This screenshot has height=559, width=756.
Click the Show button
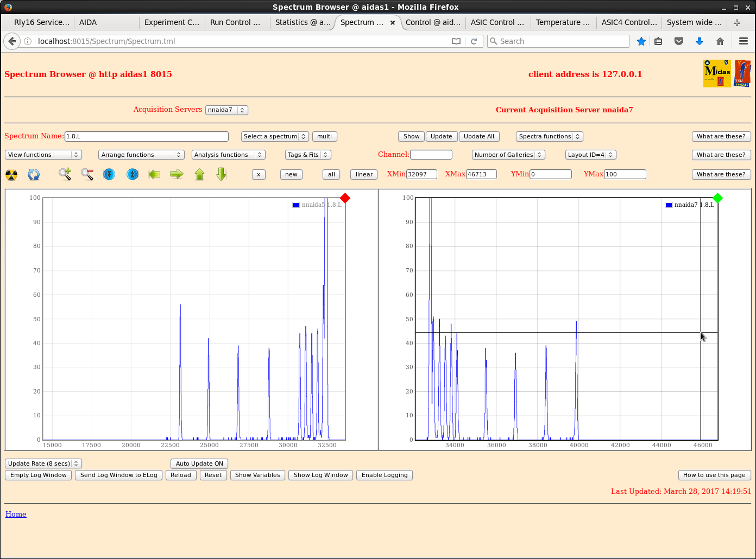[x=411, y=136]
